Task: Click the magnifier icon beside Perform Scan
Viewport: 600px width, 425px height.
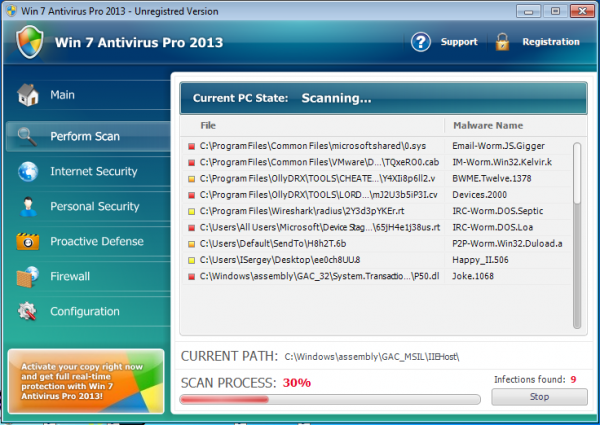Action: pos(28,137)
